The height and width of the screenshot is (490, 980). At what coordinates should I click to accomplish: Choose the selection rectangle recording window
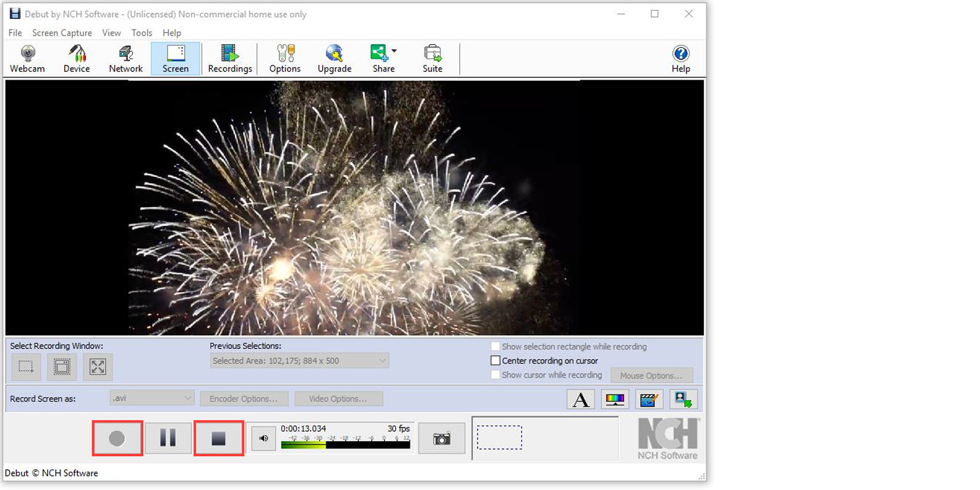pos(26,367)
